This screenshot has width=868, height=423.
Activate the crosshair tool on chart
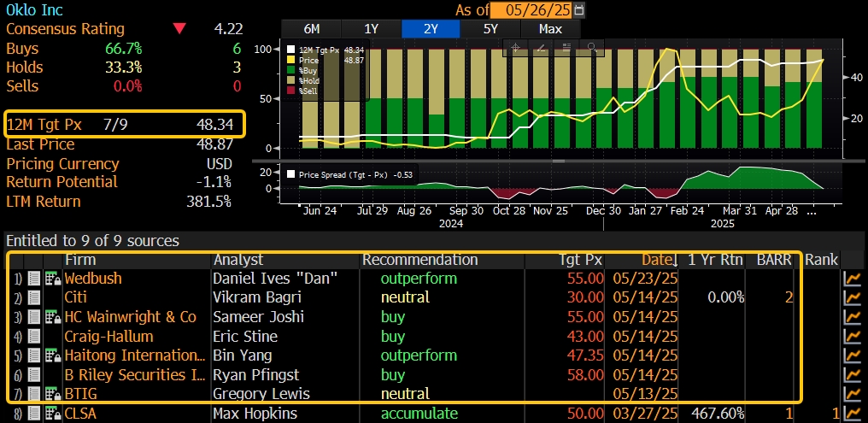[x=516, y=49]
